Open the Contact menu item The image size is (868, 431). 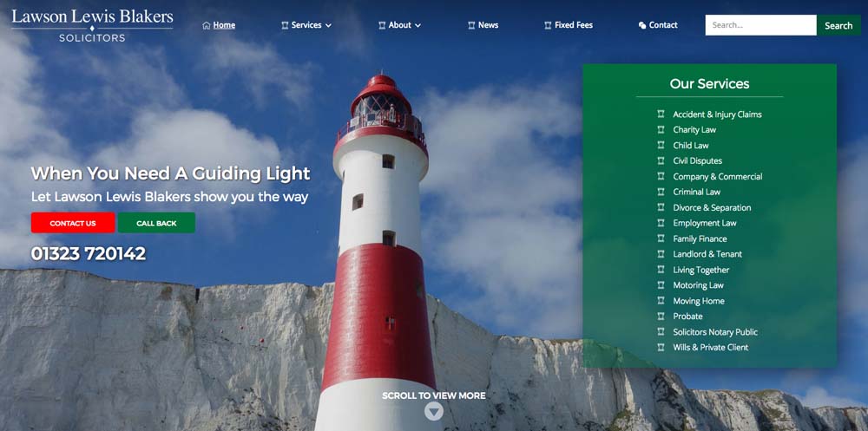click(x=663, y=25)
